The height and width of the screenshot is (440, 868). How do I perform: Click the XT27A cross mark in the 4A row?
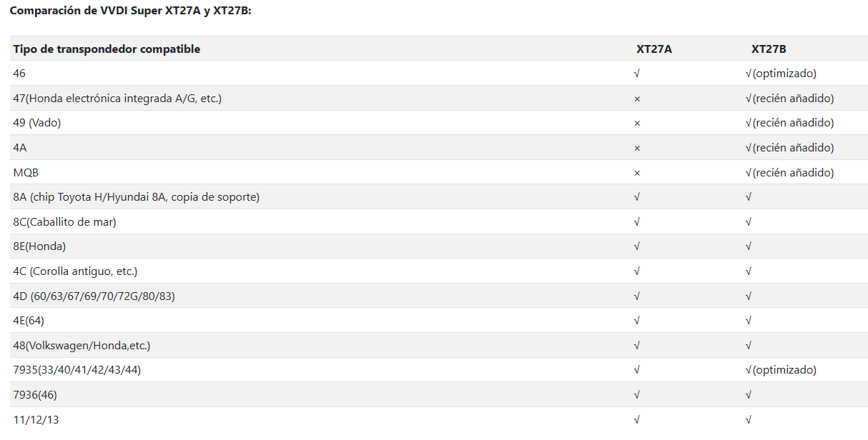[637, 148]
